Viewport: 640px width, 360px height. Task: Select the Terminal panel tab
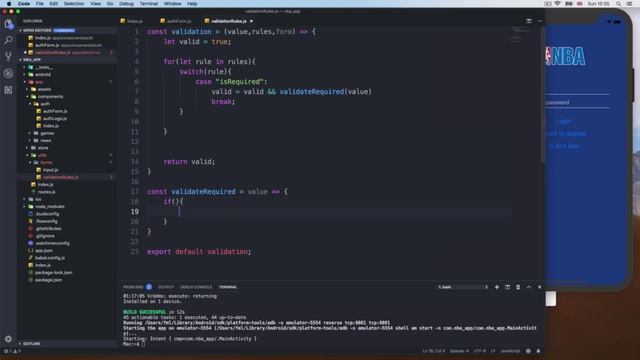(x=228, y=287)
